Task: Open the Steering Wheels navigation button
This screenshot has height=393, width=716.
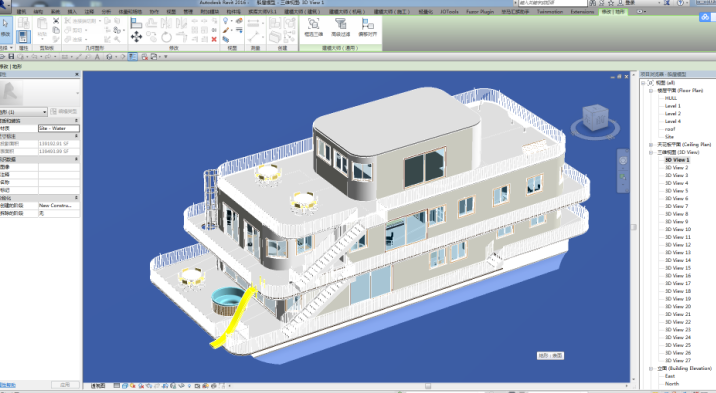Action: (x=623, y=160)
